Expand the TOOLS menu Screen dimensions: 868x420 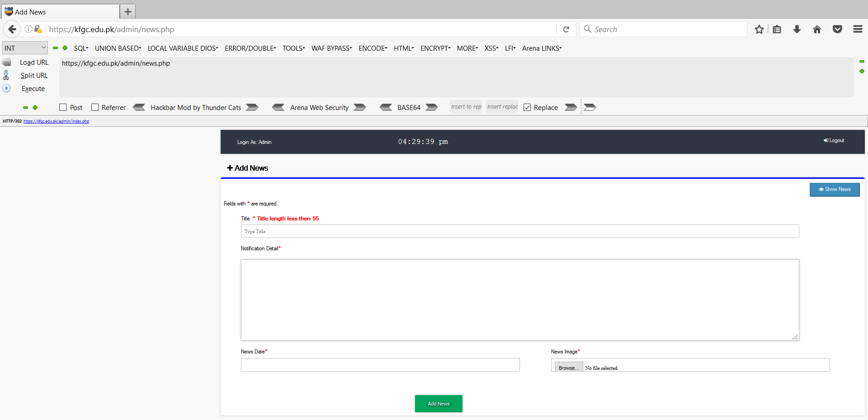(x=294, y=48)
